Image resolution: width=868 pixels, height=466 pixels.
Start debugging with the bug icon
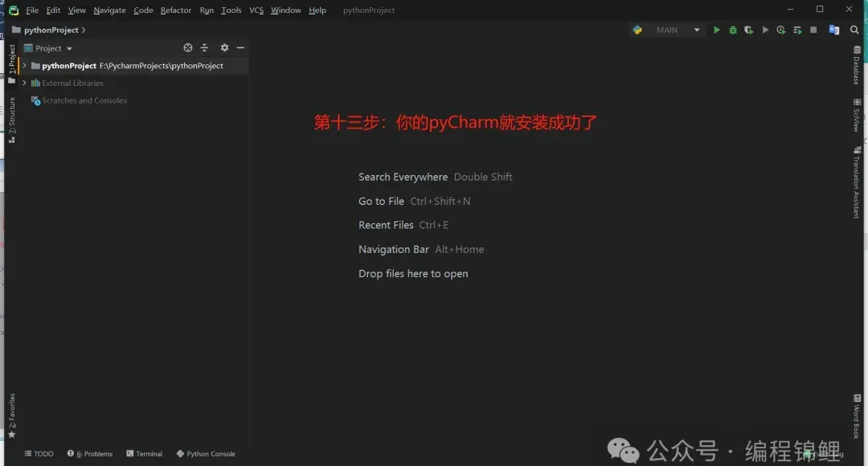click(733, 30)
